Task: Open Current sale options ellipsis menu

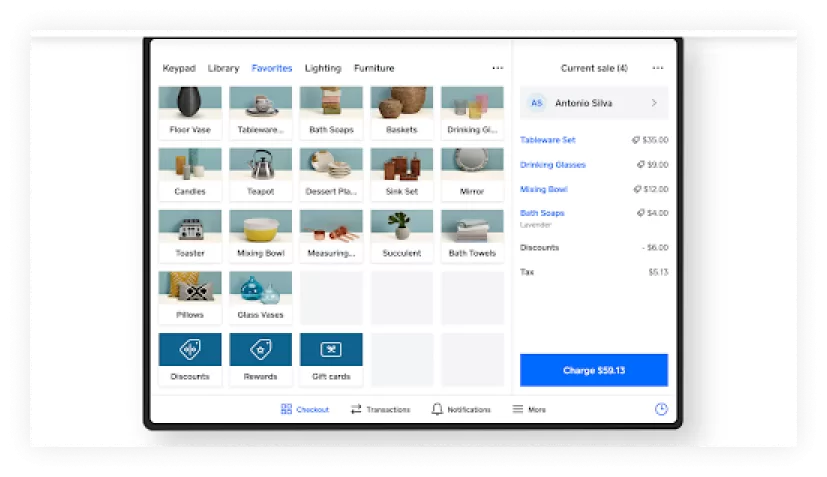Action: [x=657, y=68]
